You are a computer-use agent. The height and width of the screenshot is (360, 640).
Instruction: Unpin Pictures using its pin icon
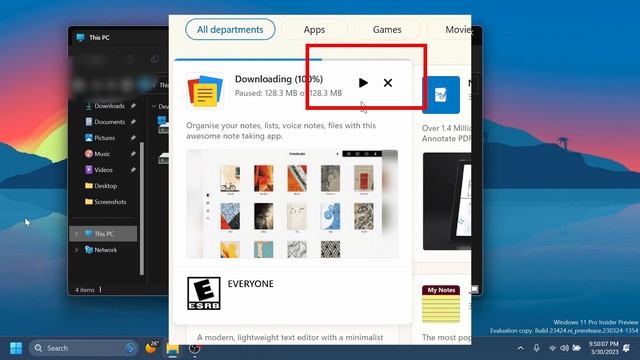point(133,138)
